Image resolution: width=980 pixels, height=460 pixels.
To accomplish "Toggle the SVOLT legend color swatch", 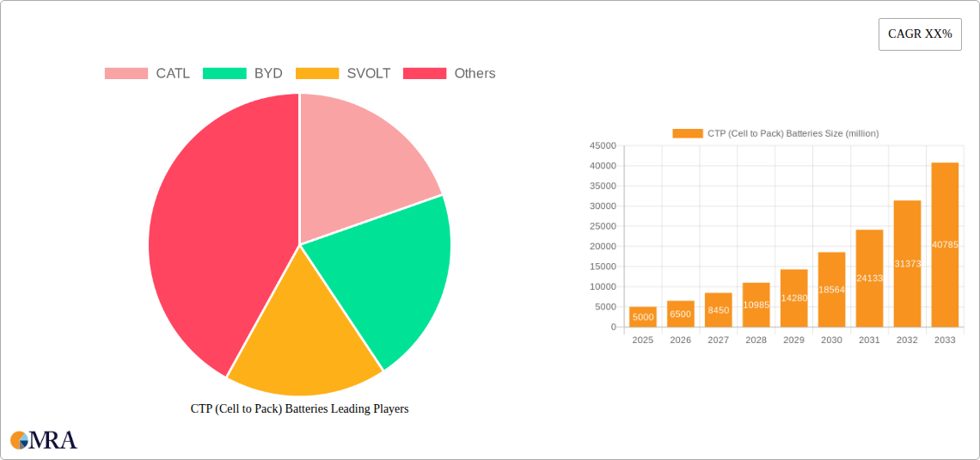I will coord(317,73).
